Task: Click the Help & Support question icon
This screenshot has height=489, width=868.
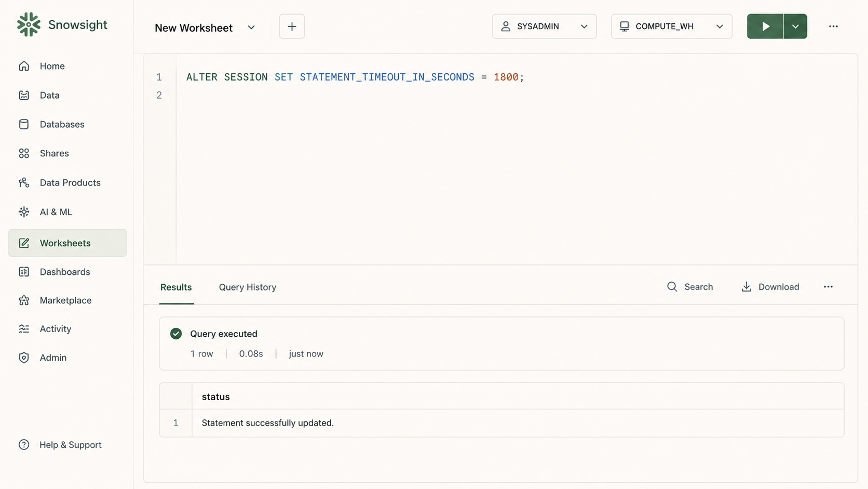Action: pyautogui.click(x=24, y=445)
